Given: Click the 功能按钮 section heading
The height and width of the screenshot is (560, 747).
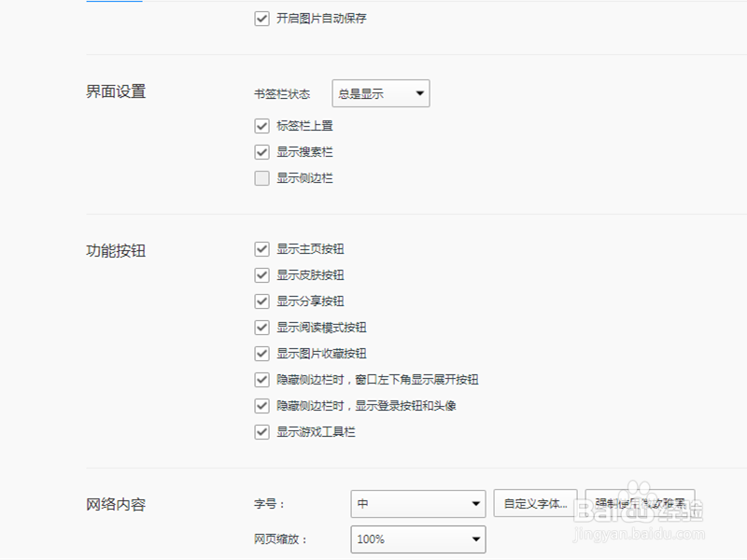Looking at the screenshot, I should (x=114, y=250).
